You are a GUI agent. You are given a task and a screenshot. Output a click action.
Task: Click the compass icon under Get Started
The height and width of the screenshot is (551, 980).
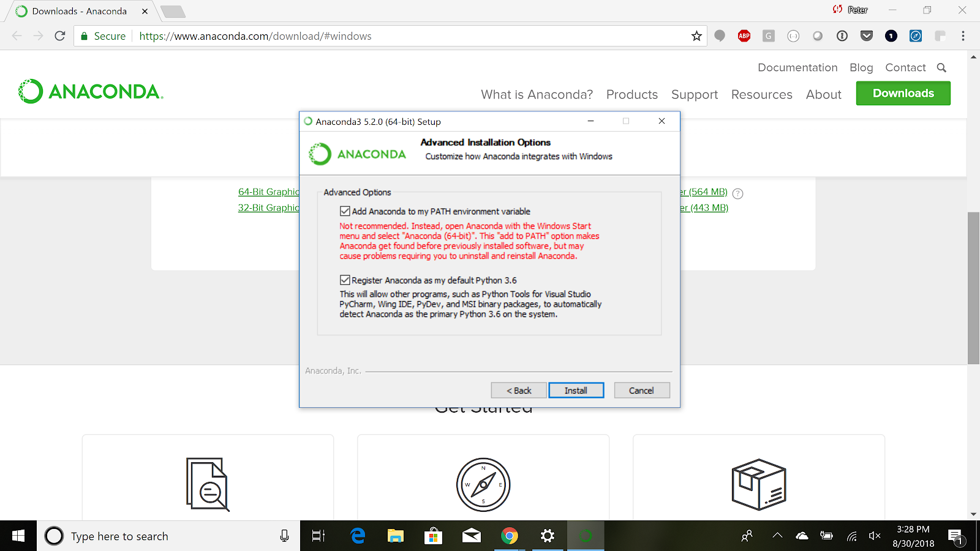point(483,484)
